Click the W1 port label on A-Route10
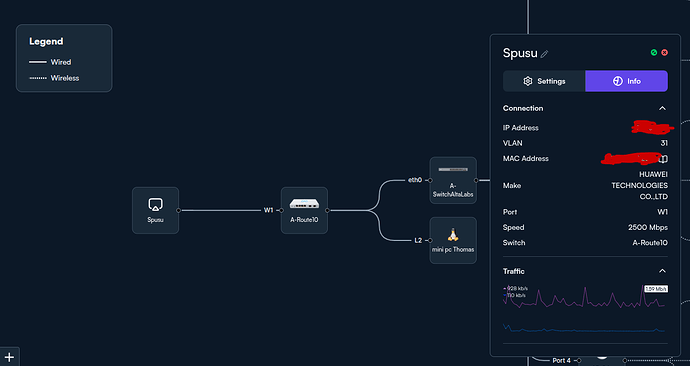Image resolution: width=690 pixels, height=366 pixels. [x=268, y=210]
